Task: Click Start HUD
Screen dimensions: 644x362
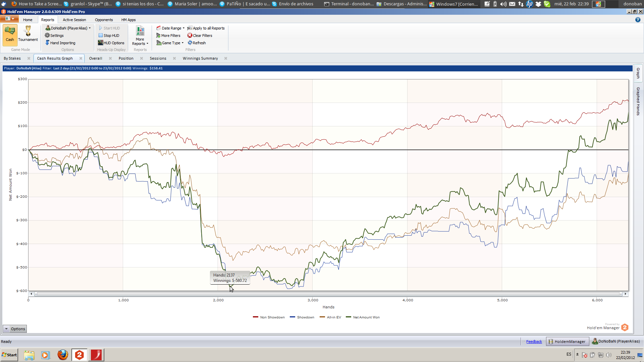Action: tap(109, 28)
